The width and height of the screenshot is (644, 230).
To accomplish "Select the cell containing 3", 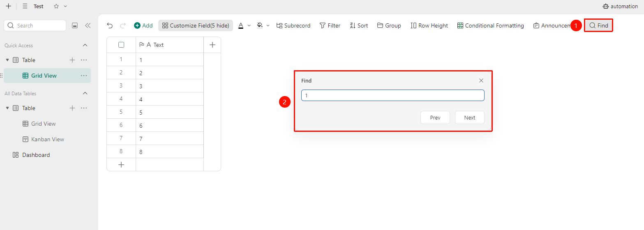I will (170, 86).
